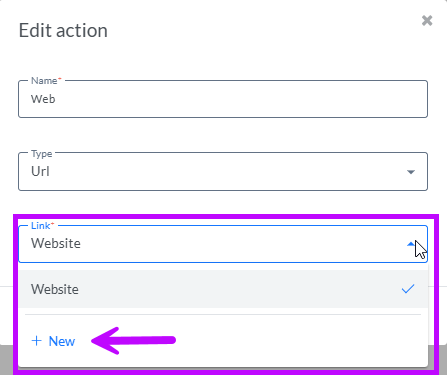This screenshot has height=375, width=447.
Task: Click the Type field label
Action: [41, 154]
